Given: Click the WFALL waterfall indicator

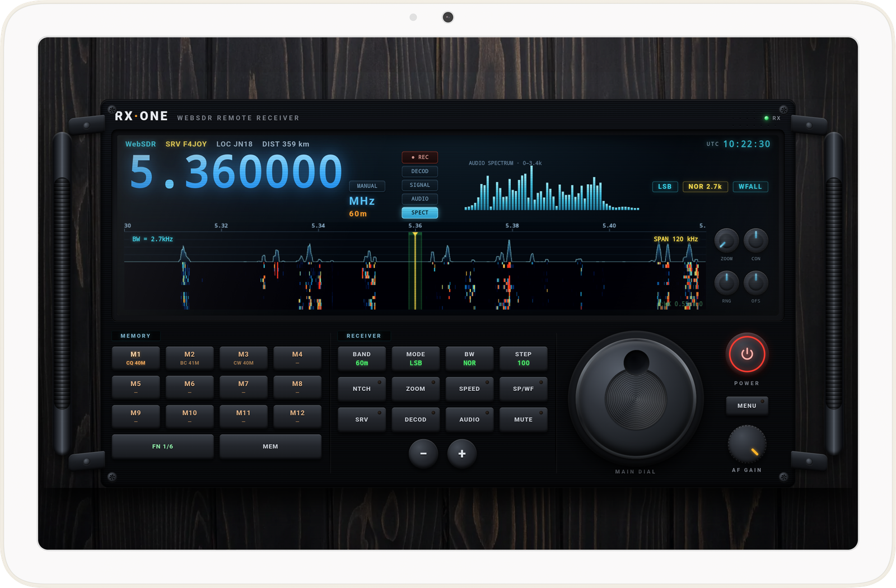Looking at the screenshot, I should 750,186.
